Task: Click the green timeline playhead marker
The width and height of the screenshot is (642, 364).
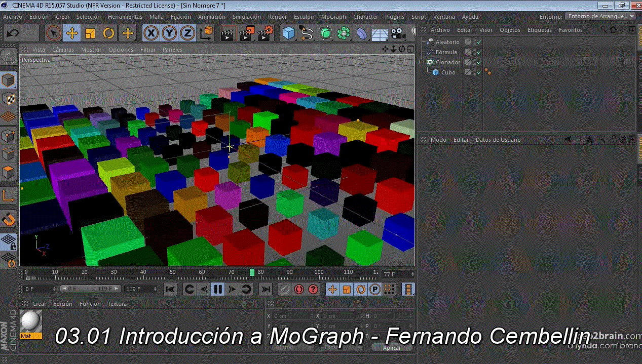Action: click(252, 272)
